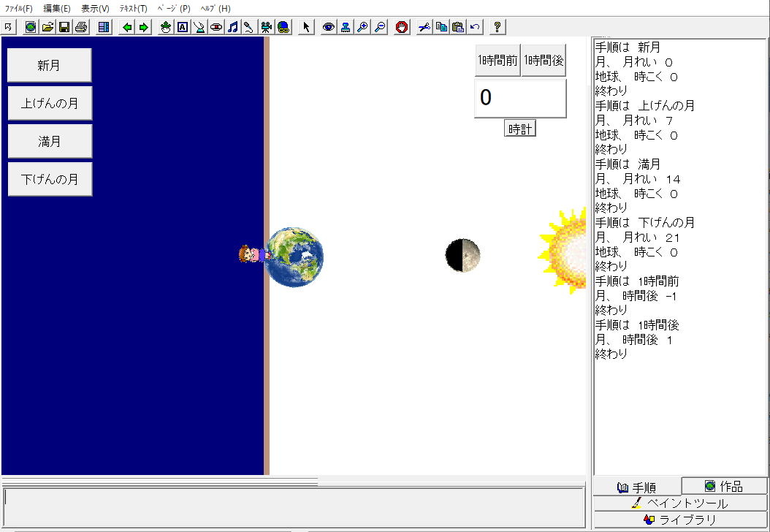Screen dimensions: 770x532
Task: Click the number field showing 0
Action: point(519,98)
